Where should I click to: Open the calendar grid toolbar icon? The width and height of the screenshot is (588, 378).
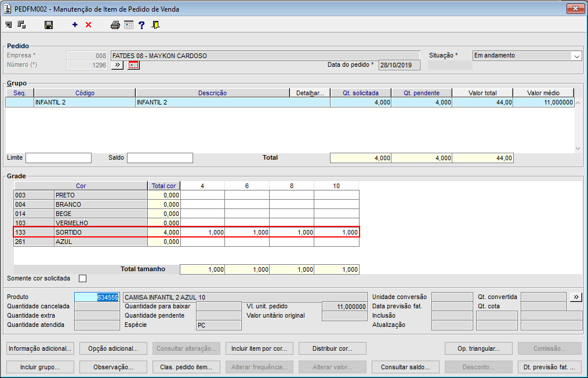tap(128, 25)
